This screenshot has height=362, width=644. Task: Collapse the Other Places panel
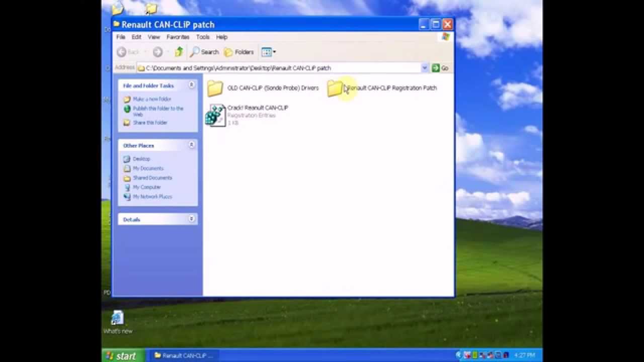tap(192, 145)
